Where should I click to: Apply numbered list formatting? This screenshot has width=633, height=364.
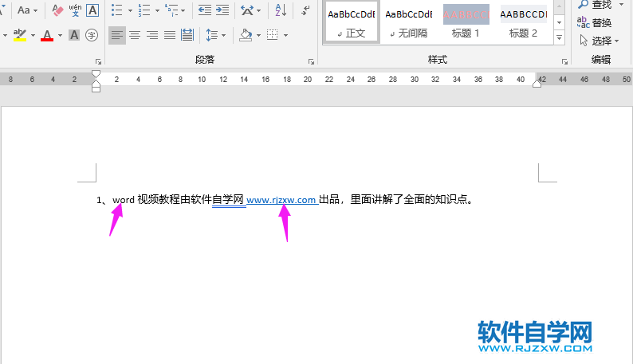(144, 10)
